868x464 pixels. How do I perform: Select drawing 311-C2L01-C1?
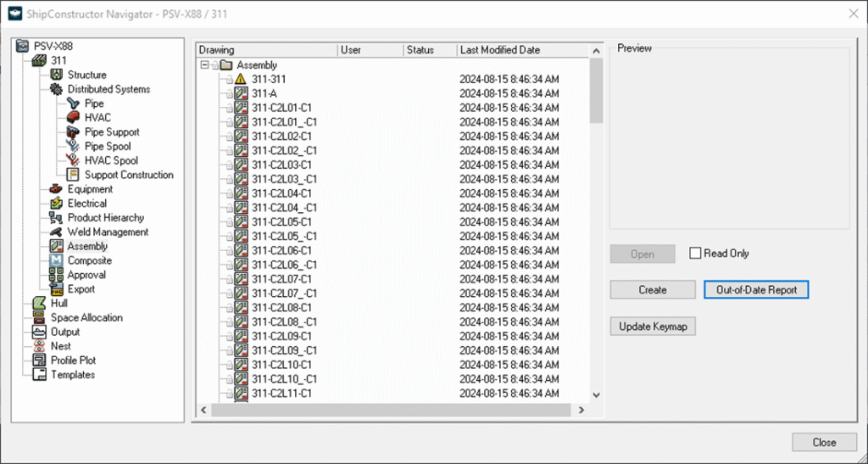(x=281, y=108)
